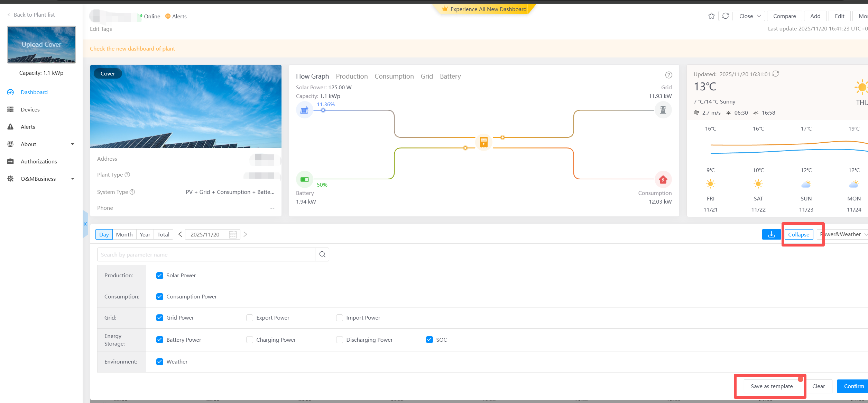Viewport: 868px width, 403px height.
Task: Click the refresh icon beside Close
Action: 726,16
